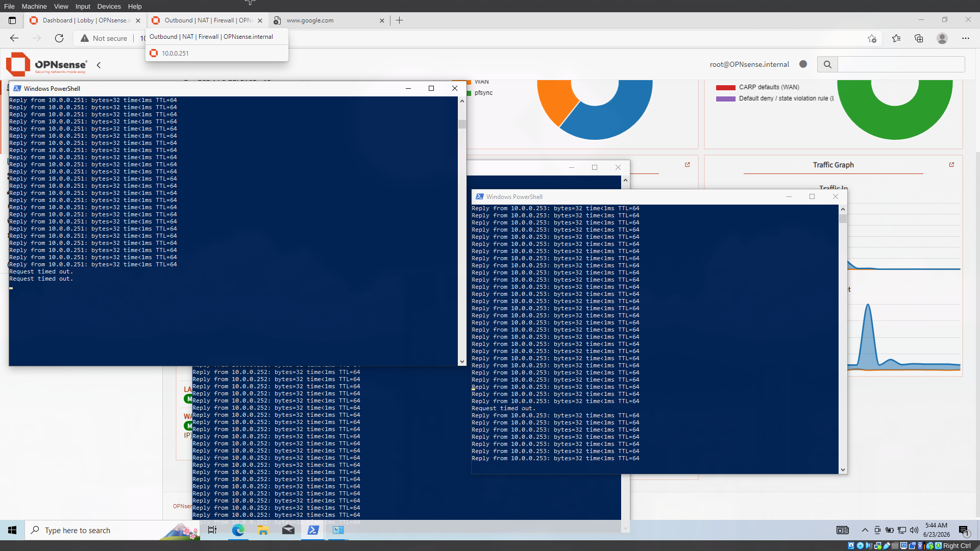Open the Control Panel taskbar item
Screen dimensions: 980x551
coord(338,531)
